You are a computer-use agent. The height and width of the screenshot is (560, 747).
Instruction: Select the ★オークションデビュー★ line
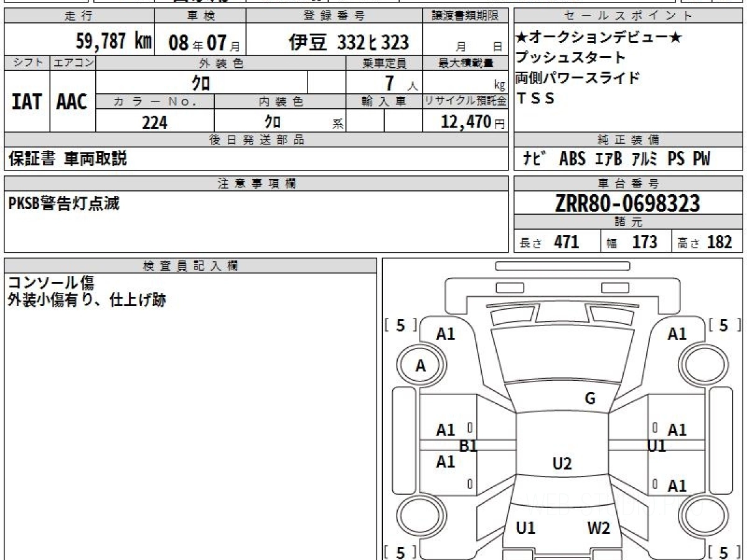click(x=598, y=38)
